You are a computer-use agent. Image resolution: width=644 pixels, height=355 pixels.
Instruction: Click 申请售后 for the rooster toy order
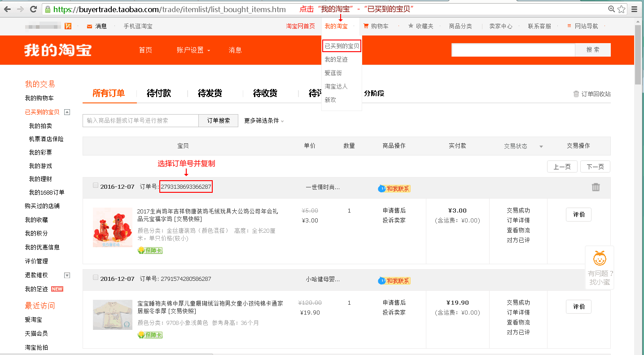pos(394,210)
